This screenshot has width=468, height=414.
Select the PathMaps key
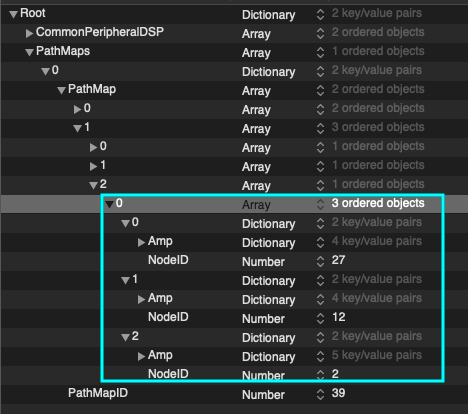(x=63, y=51)
